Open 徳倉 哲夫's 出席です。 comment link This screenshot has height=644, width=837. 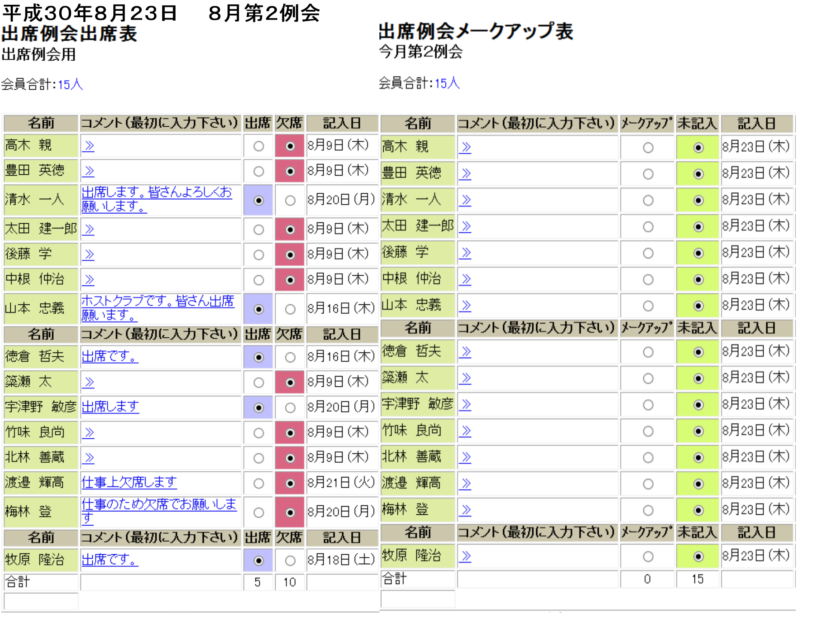click(110, 356)
